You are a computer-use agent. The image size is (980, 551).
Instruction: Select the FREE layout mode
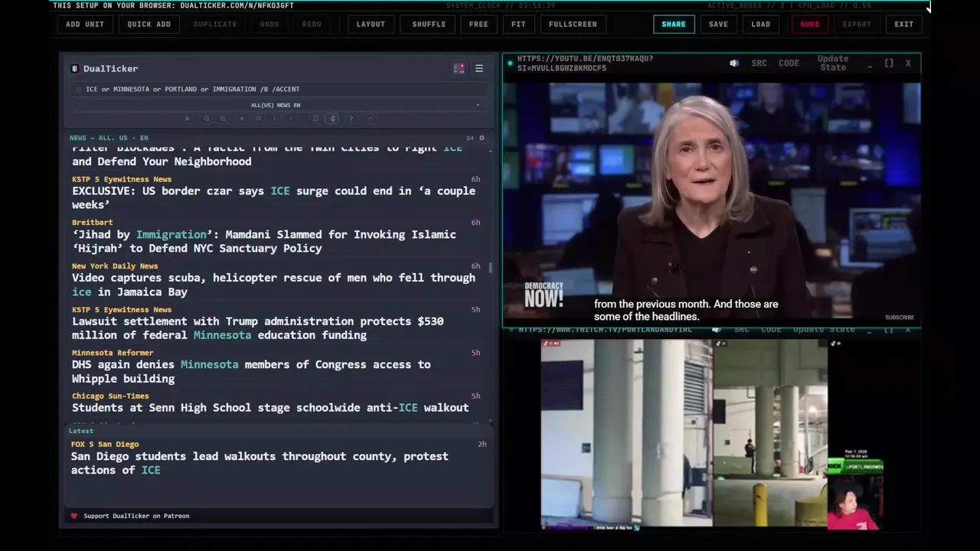(479, 24)
